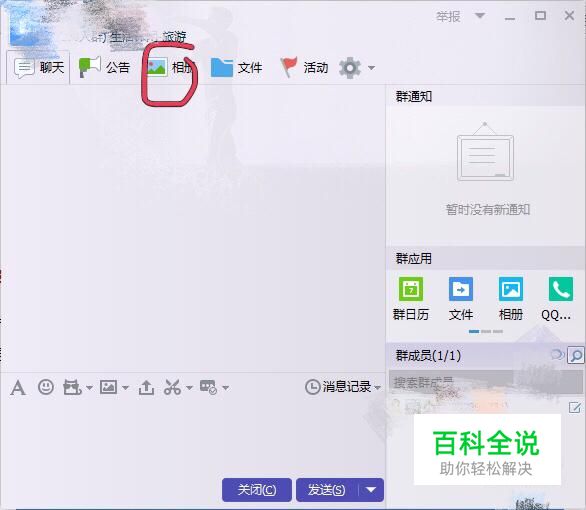Open the 公告 announcements tab
Viewport: 586px width, 510px height.
[104, 68]
